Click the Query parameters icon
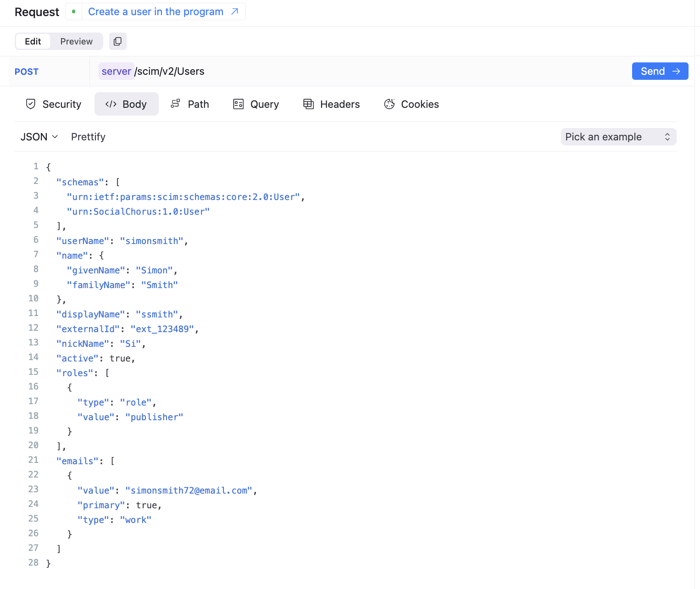Screen dimensions: 700x589 [239, 104]
